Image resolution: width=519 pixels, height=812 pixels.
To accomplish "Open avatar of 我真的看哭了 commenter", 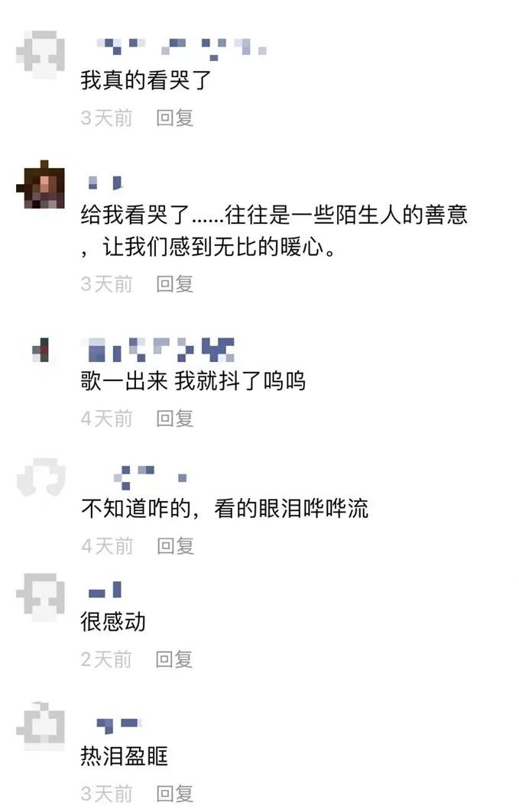I will (41, 55).
